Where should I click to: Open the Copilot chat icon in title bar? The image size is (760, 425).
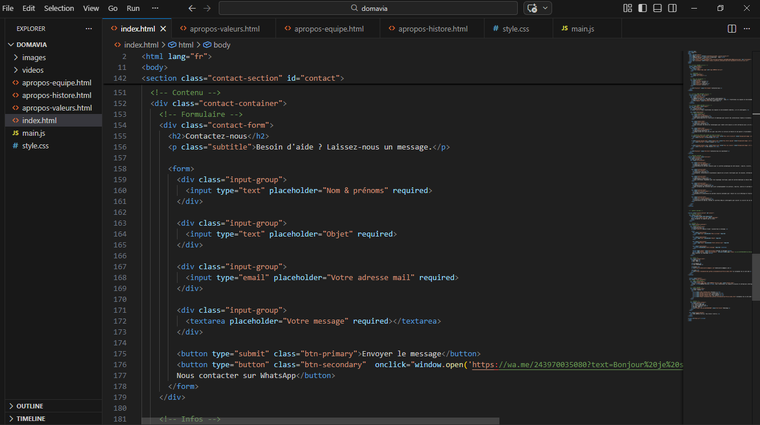(533, 8)
